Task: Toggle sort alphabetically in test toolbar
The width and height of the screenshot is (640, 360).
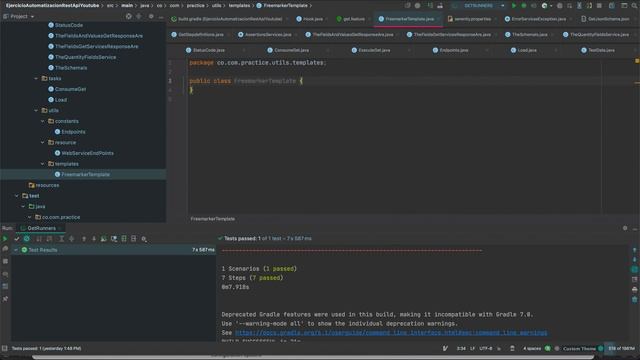Action: pos(39,239)
